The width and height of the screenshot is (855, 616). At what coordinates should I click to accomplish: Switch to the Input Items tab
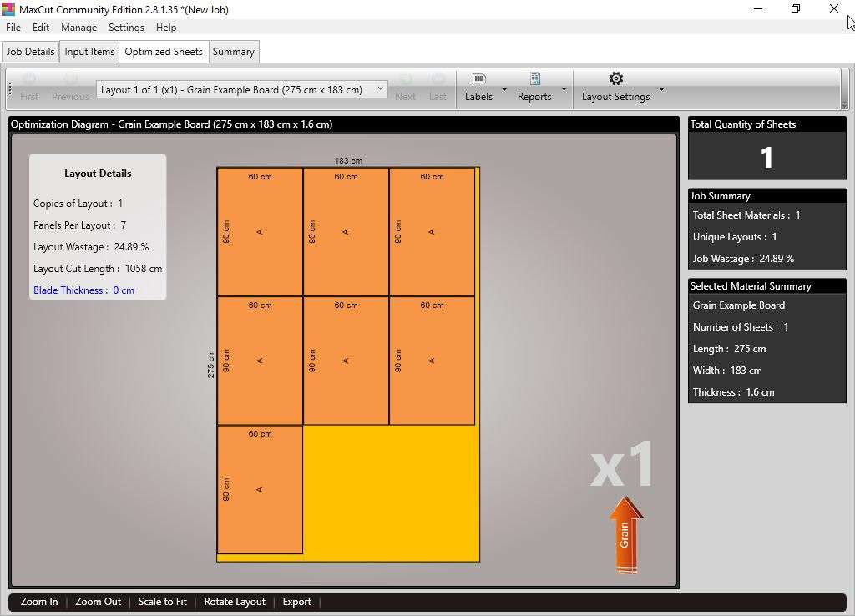[x=89, y=52]
